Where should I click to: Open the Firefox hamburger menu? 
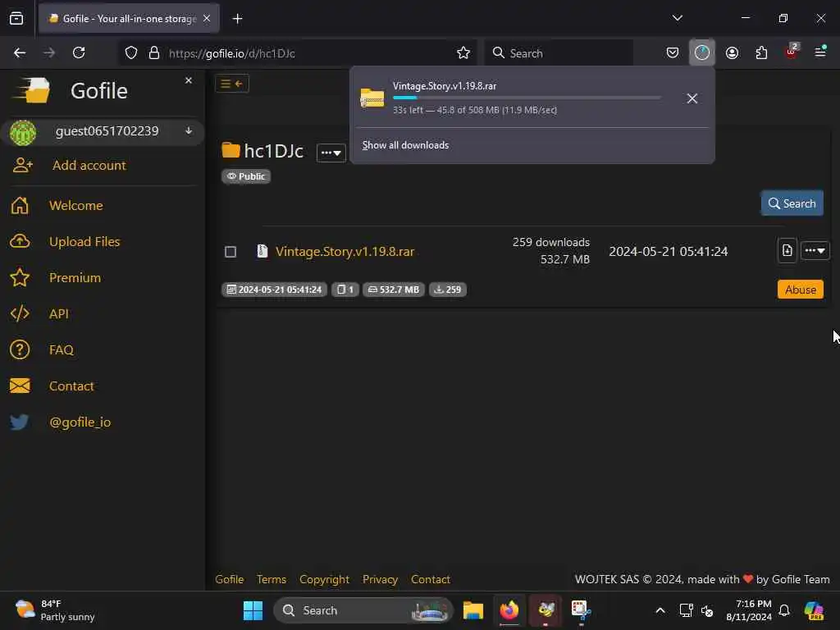point(820,52)
